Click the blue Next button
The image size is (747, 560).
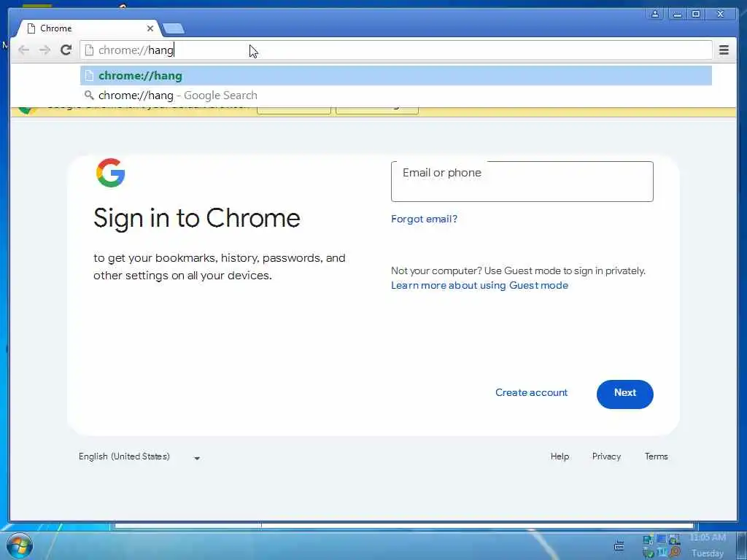[x=624, y=394]
